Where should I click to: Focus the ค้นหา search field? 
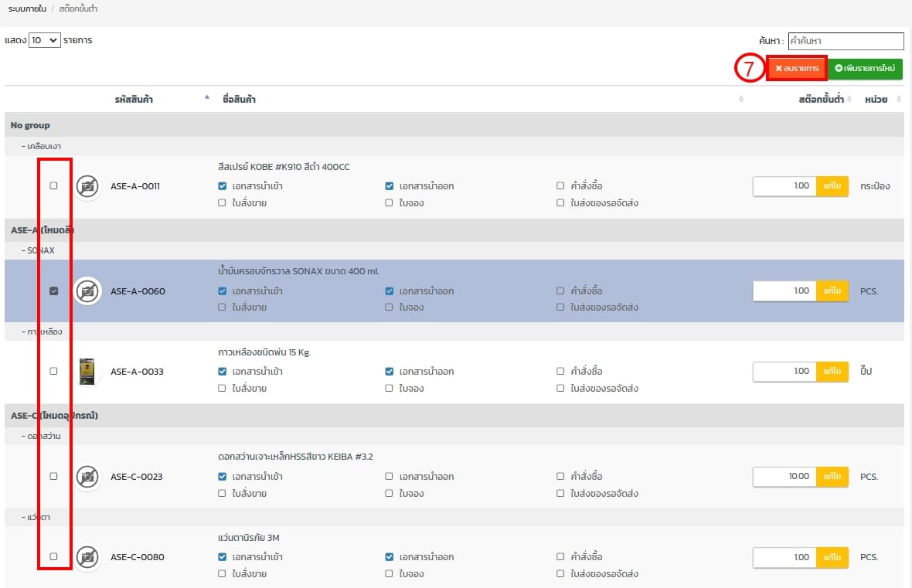845,41
